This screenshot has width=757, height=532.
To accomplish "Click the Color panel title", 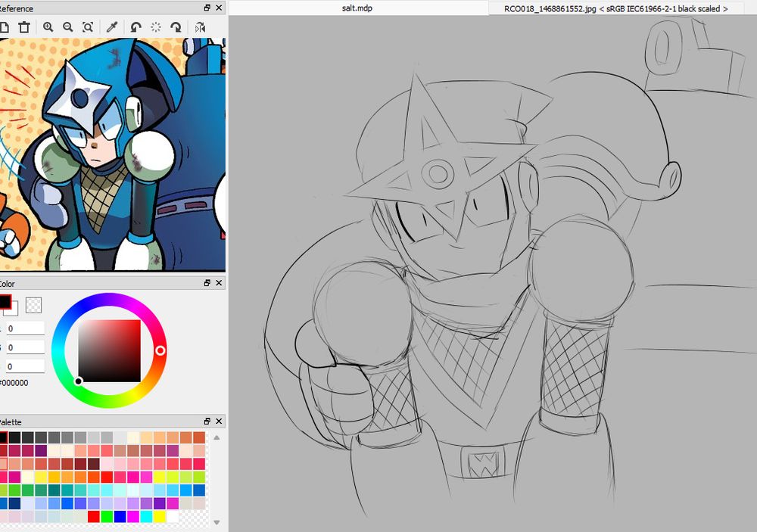I will coord(8,284).
